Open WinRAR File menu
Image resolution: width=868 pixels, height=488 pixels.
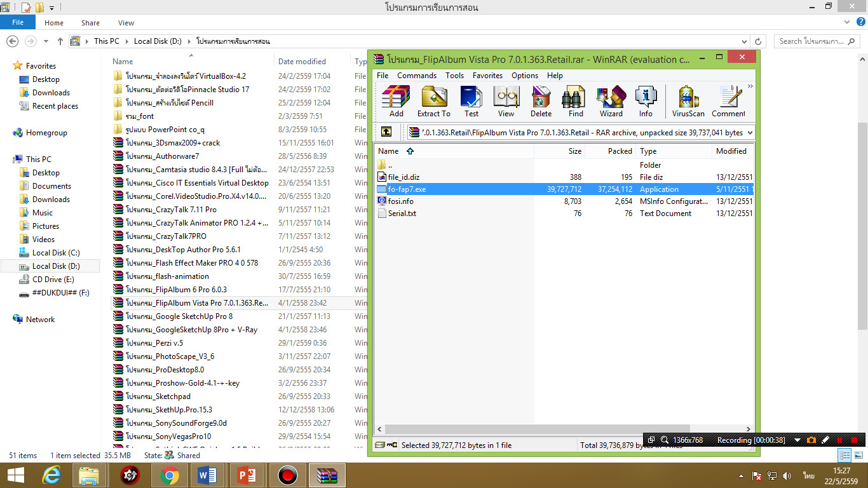click(383, 75)
